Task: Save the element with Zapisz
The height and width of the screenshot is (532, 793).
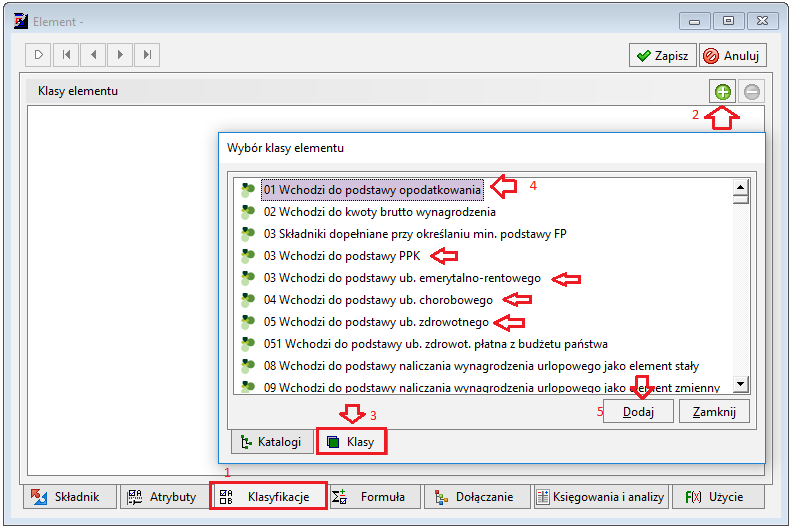Action: [x=663, y=55]
